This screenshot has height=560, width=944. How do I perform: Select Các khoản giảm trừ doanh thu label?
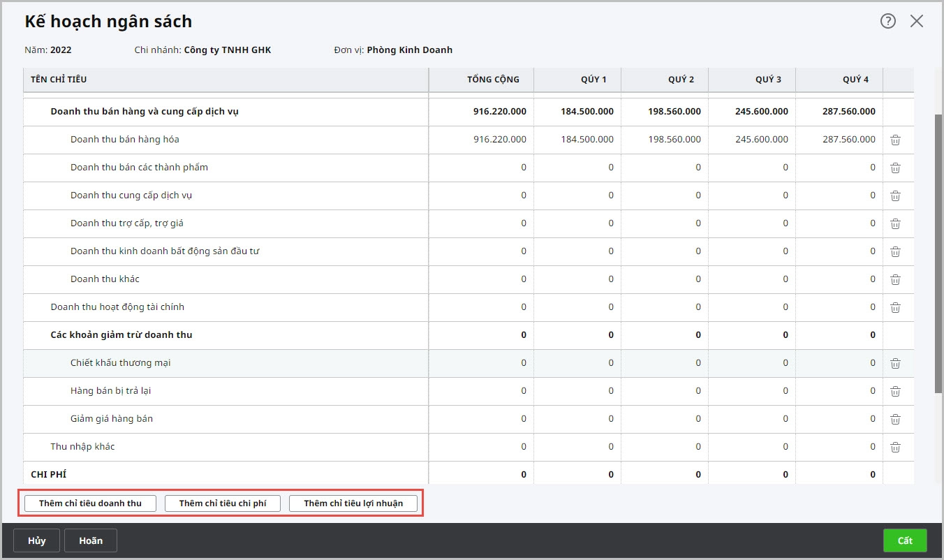pyautogui.click(x=121, y=335)
